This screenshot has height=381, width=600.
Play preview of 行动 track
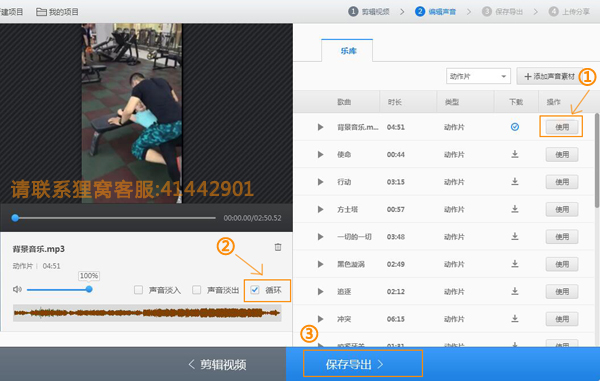tap(321, 182)
